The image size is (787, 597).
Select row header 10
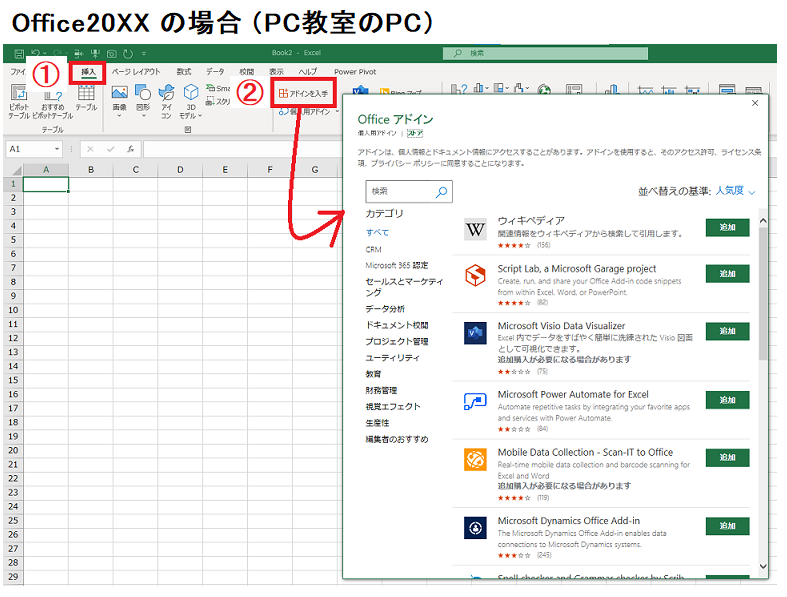(13, 310)
